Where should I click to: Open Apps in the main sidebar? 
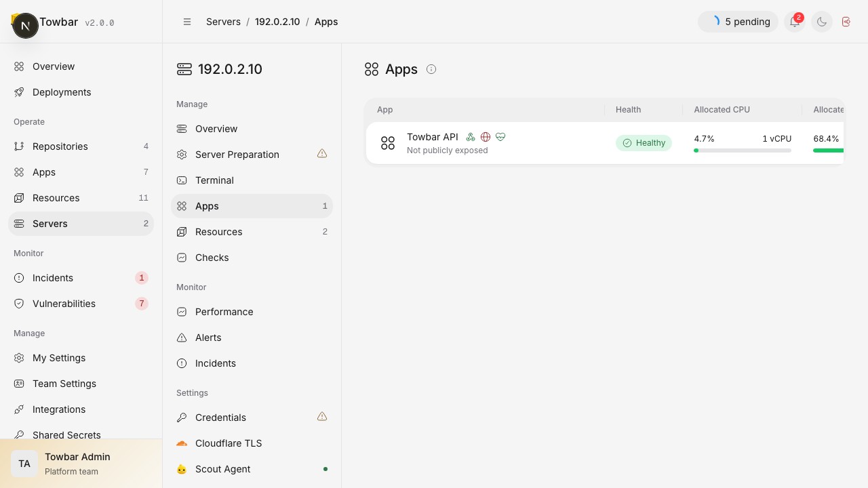click(x=81, y=172)
